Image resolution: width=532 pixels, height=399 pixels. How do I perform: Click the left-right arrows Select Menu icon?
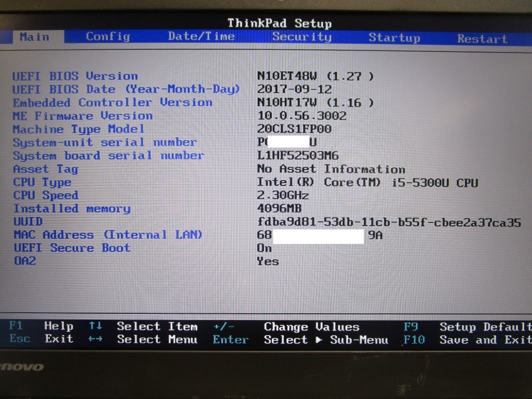[96, 339]
